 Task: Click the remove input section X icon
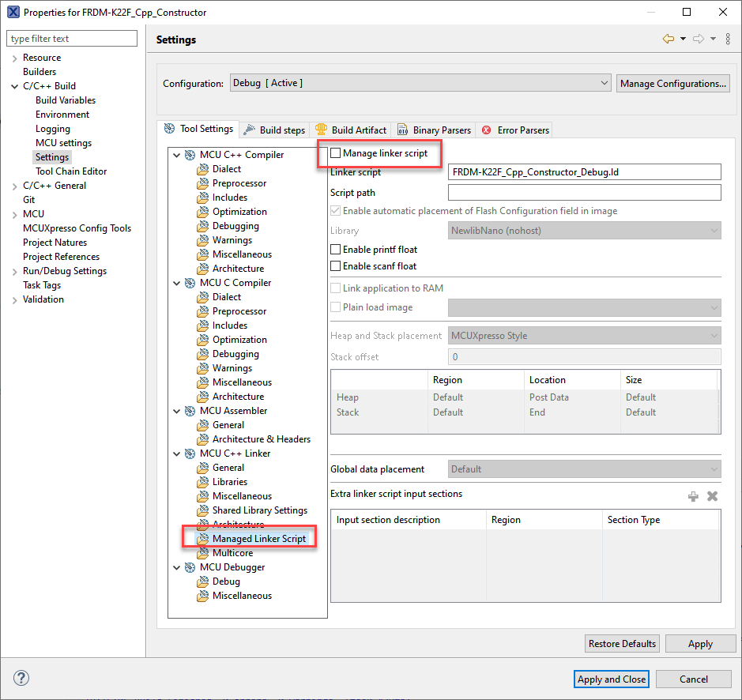coord(712,496)
